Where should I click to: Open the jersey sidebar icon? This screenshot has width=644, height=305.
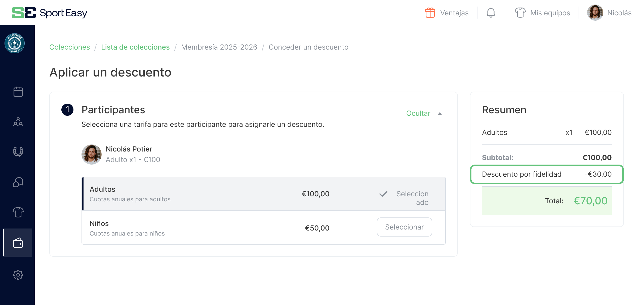pyautogui.click(x=18, y=212)
